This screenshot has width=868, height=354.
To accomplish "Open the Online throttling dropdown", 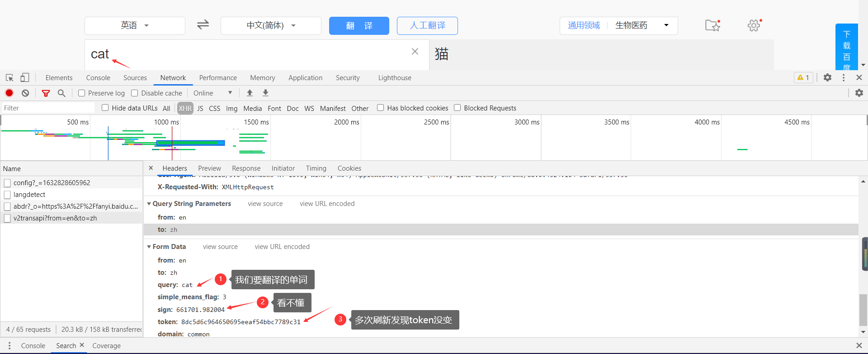I will click(213, 93).
